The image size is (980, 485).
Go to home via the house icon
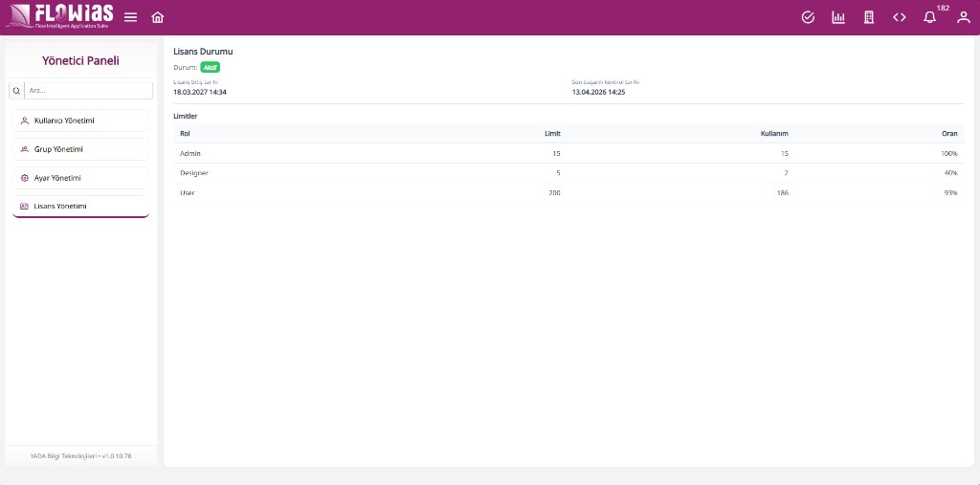point(158,17)
